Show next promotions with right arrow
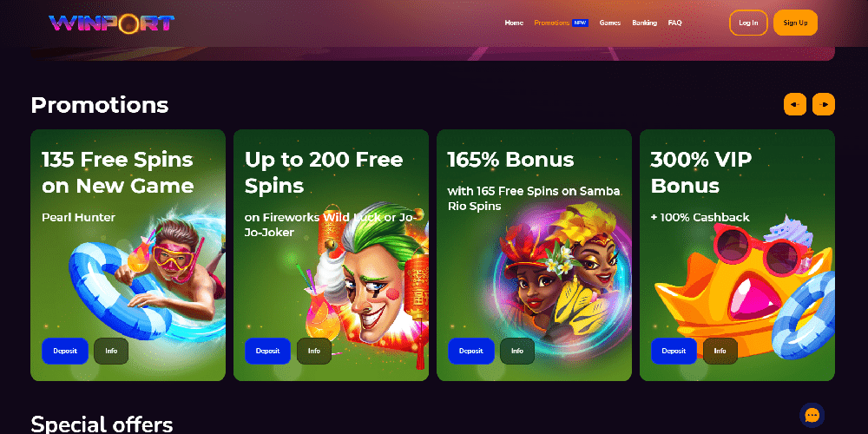 pyautogui.click(x=824, y=104)
